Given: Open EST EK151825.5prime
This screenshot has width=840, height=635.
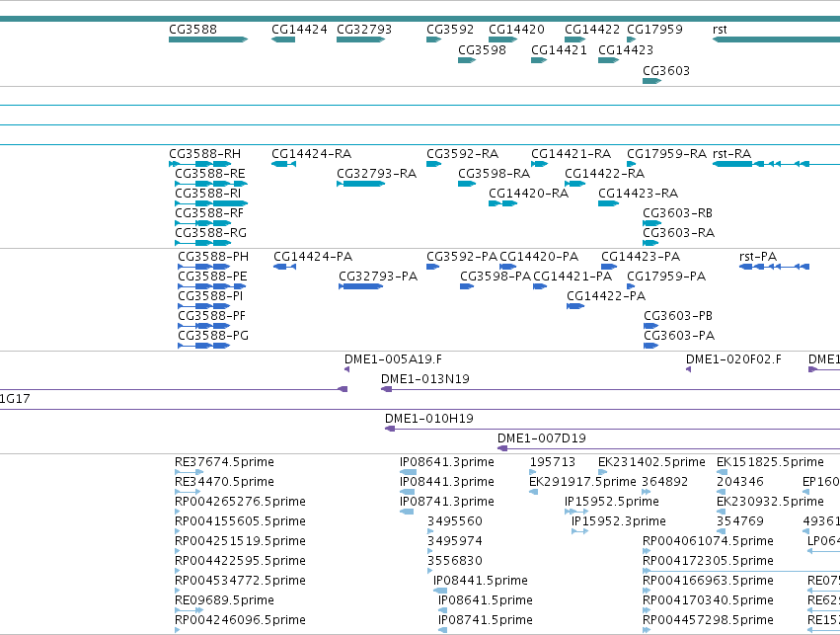Looking at the screenshot, I should tap(770, 462).
